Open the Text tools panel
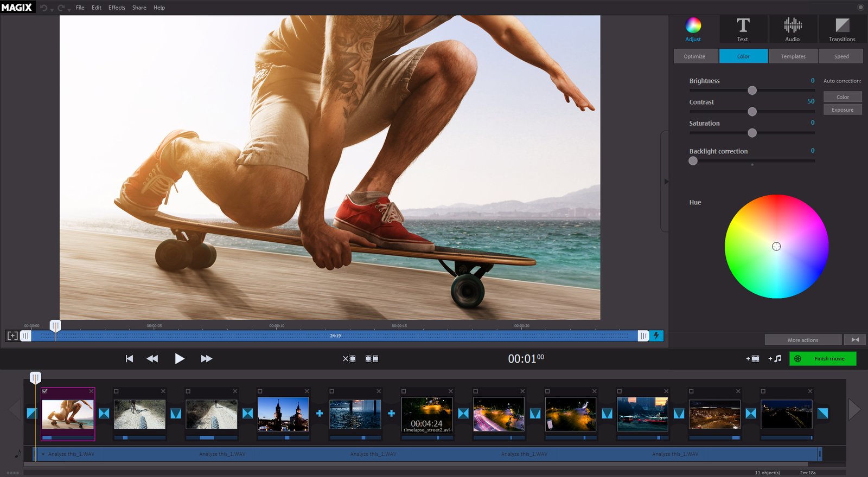 [x=743, y=29]
